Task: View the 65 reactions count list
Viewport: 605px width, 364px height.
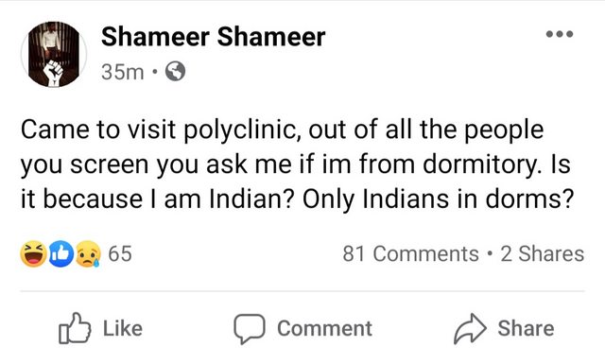Action: pyautogui.click(x=120, y=254)
